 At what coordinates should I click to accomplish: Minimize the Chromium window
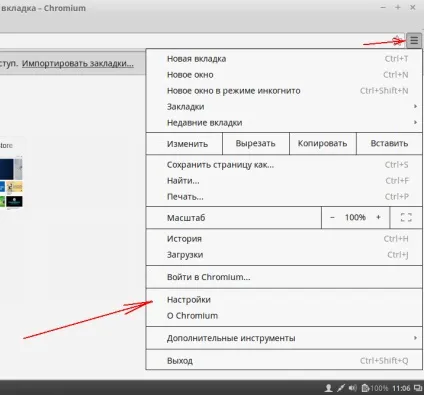(x=383, y=7)
